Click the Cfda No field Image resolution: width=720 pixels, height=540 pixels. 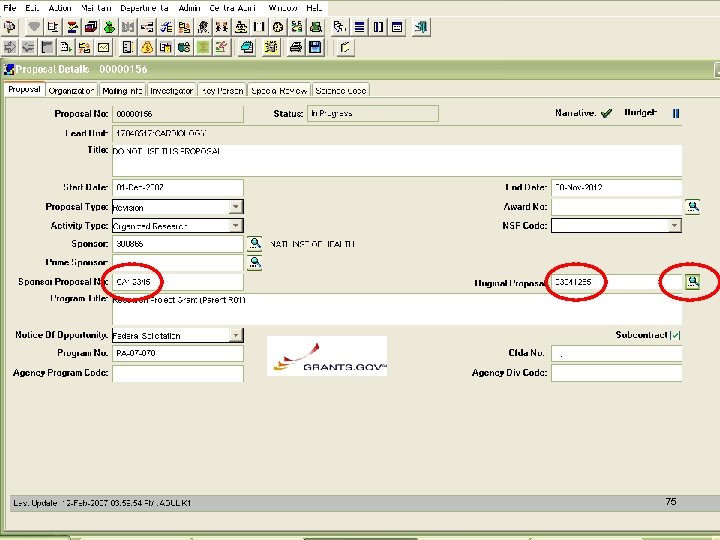point(616,353)
